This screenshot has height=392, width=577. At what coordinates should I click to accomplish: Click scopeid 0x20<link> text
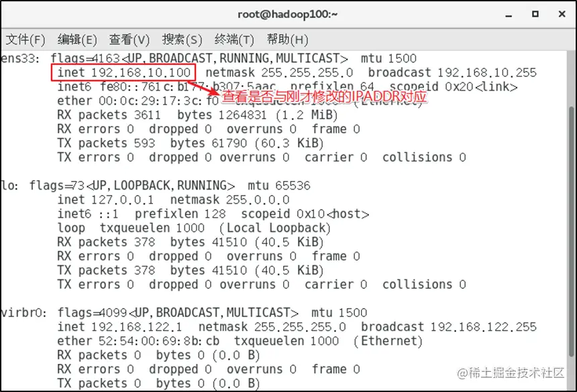click(x=454, y=86)
